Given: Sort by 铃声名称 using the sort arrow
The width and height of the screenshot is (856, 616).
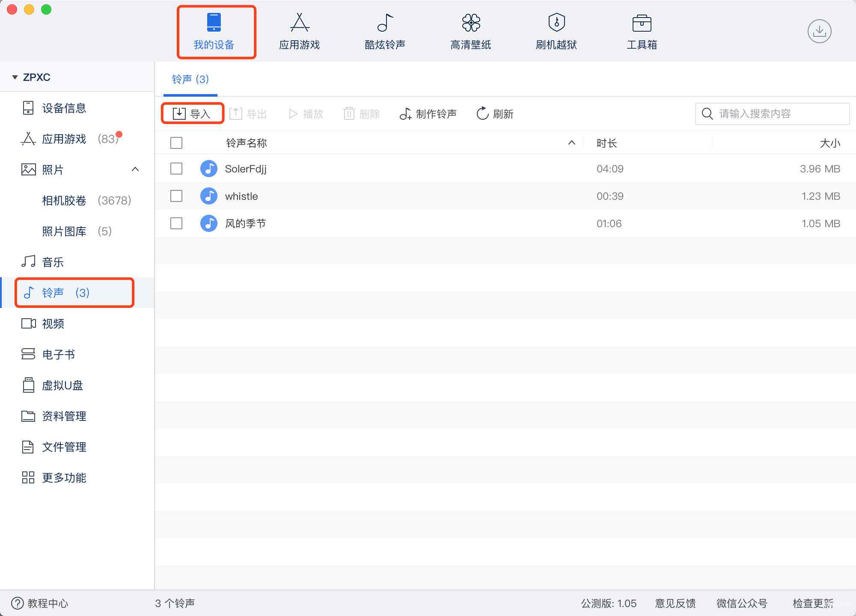Looking at the screenshot, I should [x=571, y=143].
